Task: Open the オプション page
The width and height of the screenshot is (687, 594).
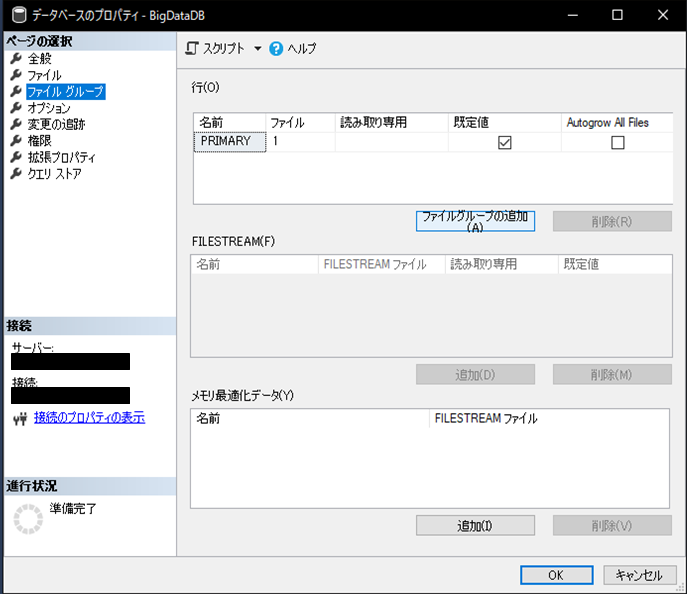Action: click(49, 108)
